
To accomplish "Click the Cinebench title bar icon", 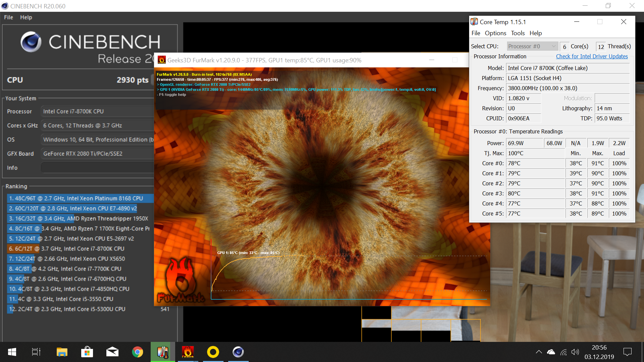I will [x=5, y=6].
